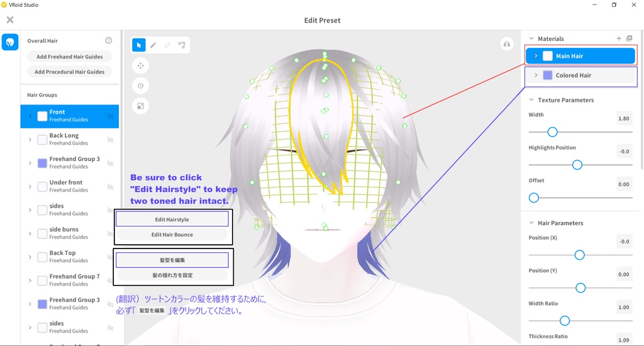Maximize the VRoid Studio window
Image resolution: width=644 pixels, height=346 pixels.
tap(614, 5)
